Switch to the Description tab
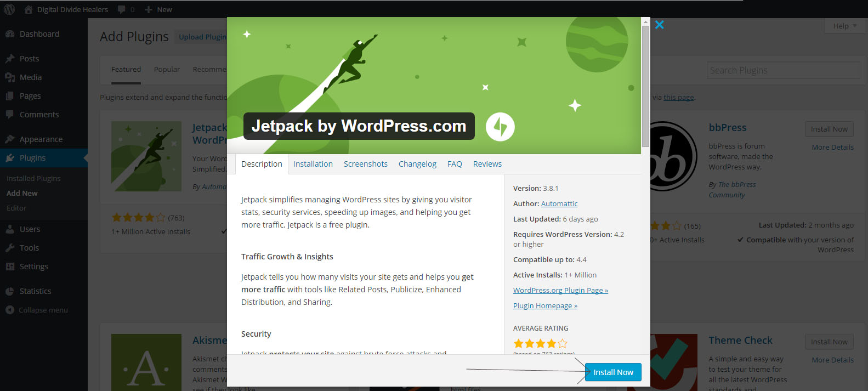 click(262, 164)
